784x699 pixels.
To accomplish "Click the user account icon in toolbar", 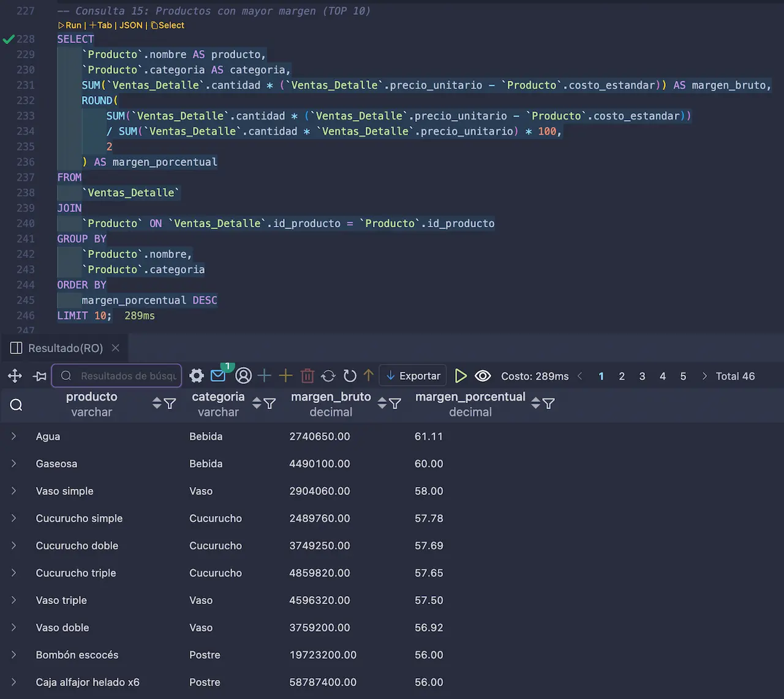I will coord(243,376).
